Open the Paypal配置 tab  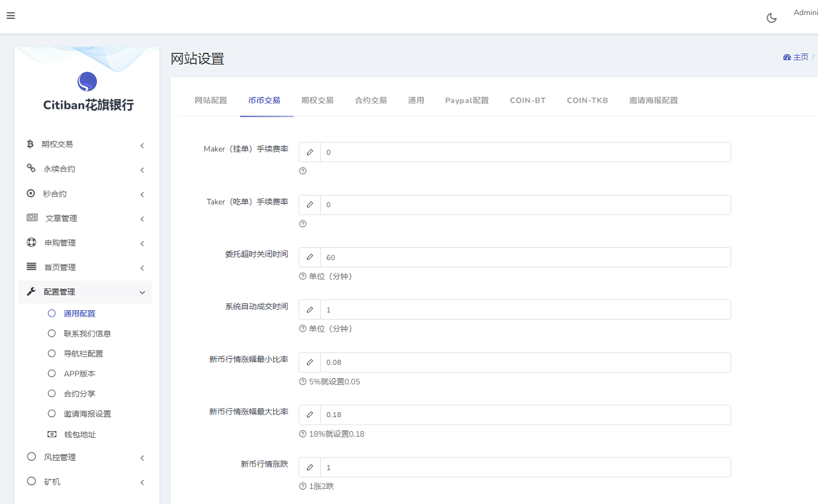467,100
